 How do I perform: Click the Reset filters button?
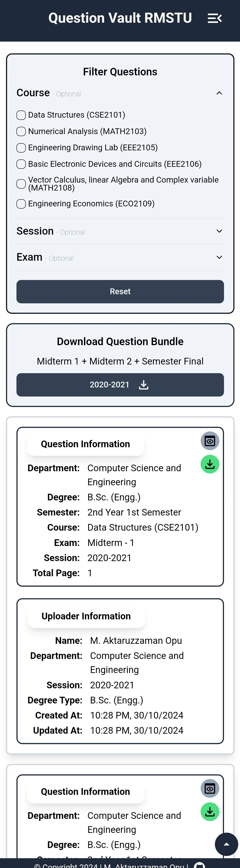click(120, 292)
